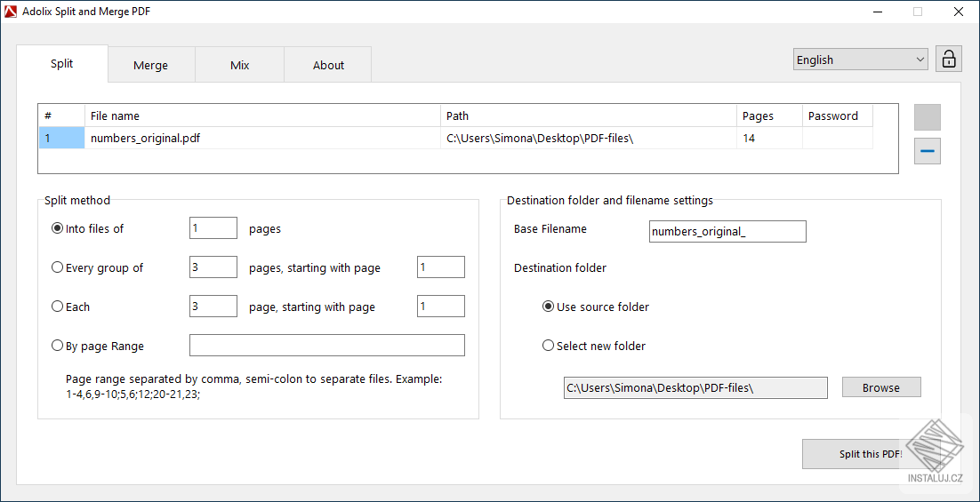This screenshot has height=502, width=980.
Task: Click the Into files of pages number field
Action: 213,228
